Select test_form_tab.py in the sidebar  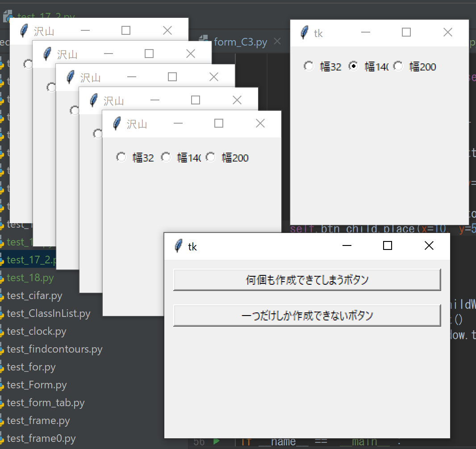tap(45, 403)
